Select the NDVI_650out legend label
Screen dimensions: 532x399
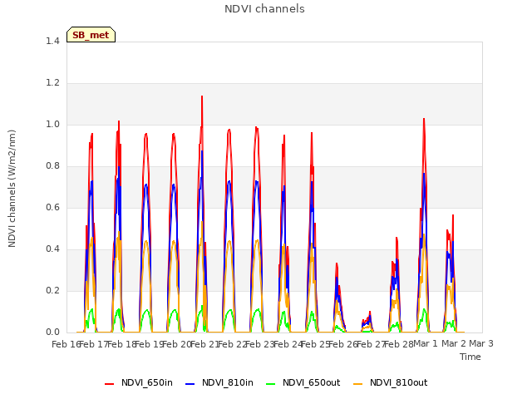312,382
